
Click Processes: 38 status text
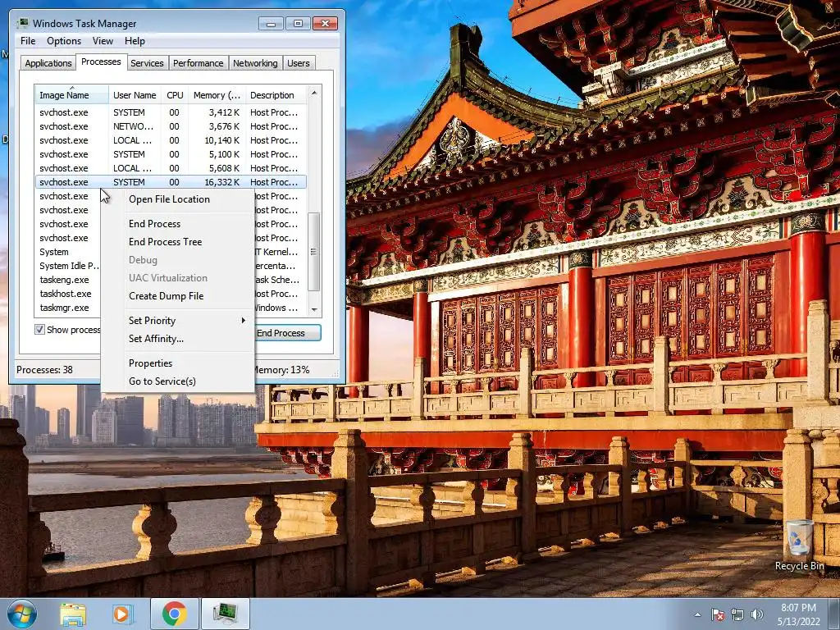click(44, 370)
